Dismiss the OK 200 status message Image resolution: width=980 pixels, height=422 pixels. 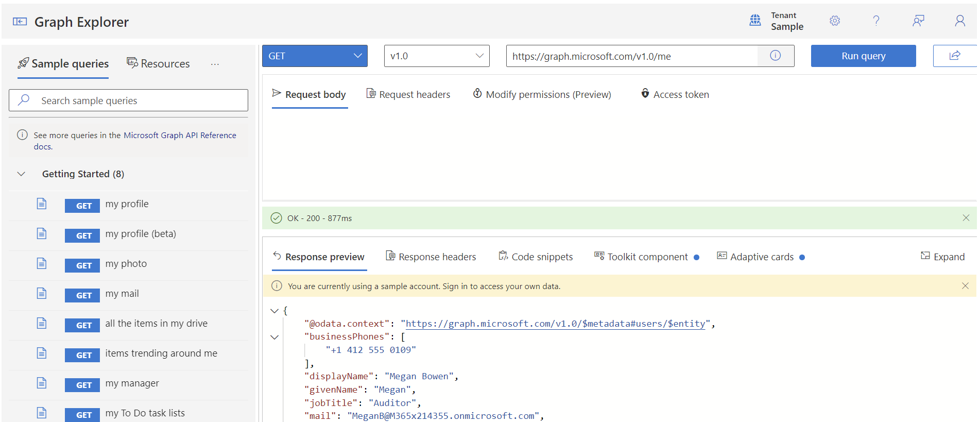pos(966,218)
